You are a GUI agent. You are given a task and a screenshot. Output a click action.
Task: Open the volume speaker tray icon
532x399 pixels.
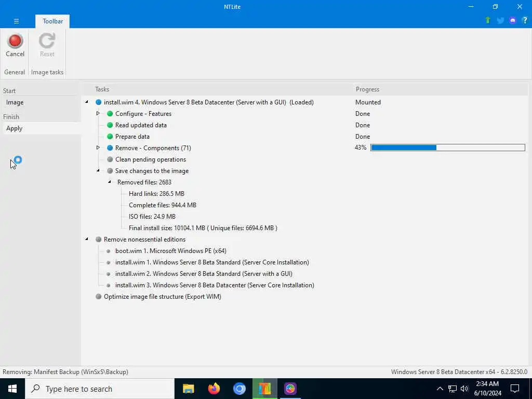(x=464, y=389)
